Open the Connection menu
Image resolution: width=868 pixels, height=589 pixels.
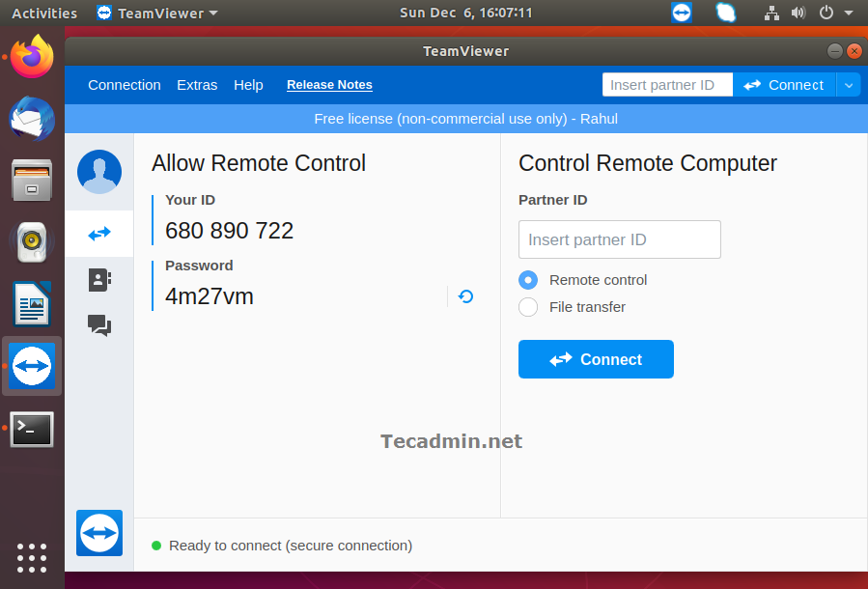pyautogui.click(x=125, y=85)
